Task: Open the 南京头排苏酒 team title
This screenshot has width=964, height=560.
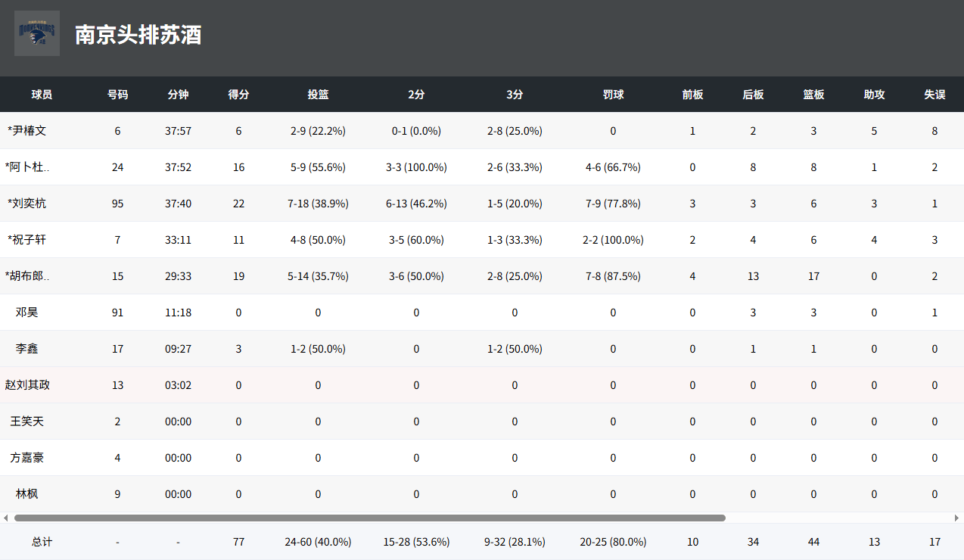Action: [138, 35]
